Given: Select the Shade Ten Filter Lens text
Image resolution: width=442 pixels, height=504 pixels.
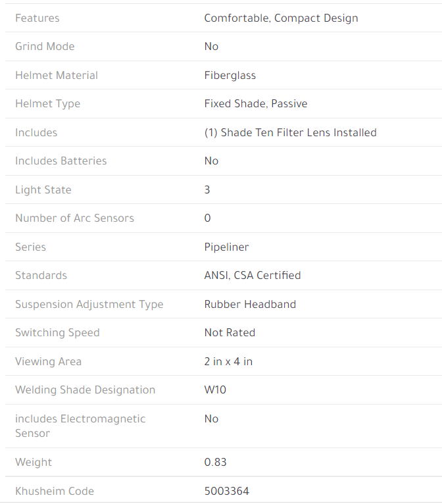Looking at the screenshot, I should pyautogui.click(x=290, y=133).
